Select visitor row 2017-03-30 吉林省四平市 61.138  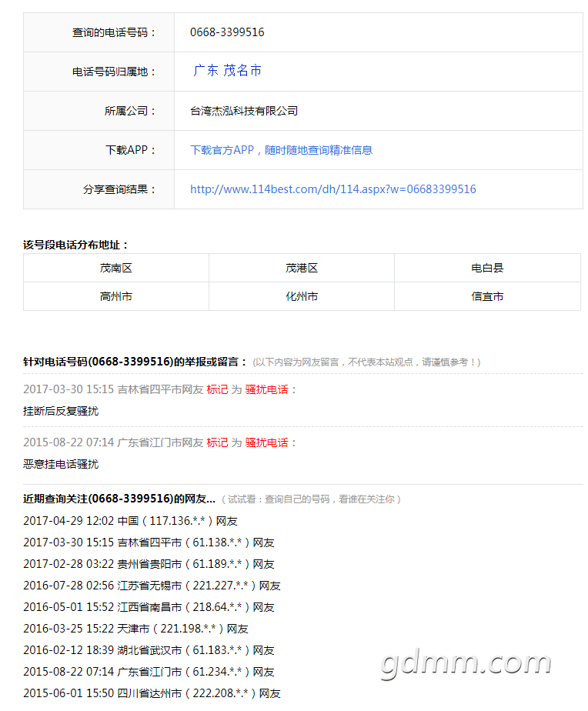[149, 542]
